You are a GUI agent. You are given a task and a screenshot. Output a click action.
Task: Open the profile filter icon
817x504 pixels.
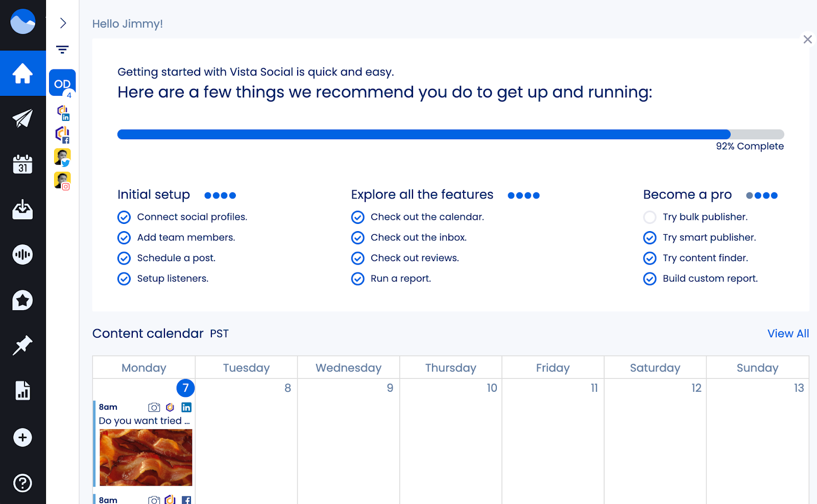click(x=62, y=49)
